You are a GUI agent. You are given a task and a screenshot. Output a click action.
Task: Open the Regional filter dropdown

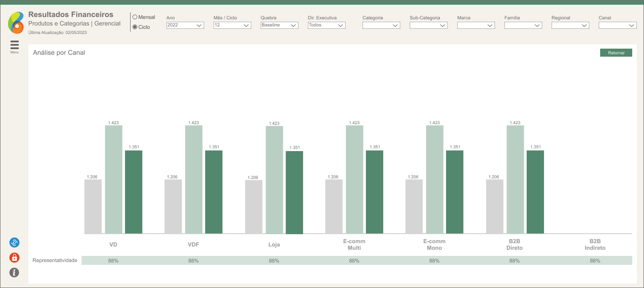570,25
